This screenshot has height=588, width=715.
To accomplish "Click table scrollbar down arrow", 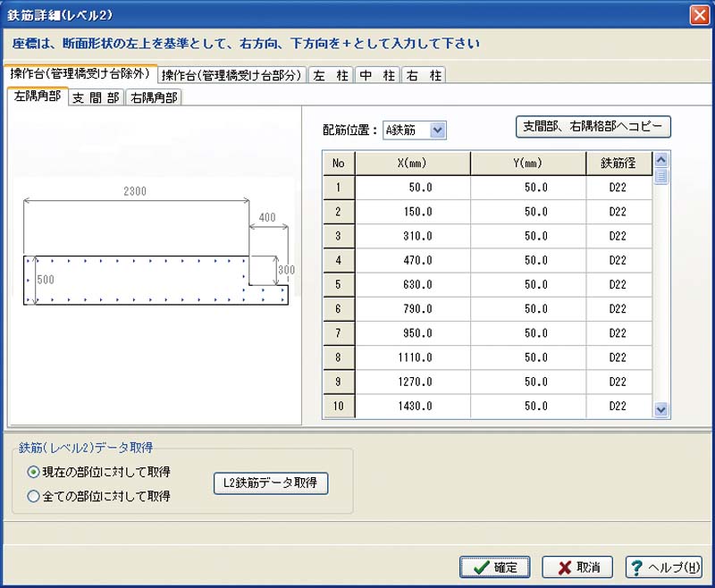I will (660, 410).
